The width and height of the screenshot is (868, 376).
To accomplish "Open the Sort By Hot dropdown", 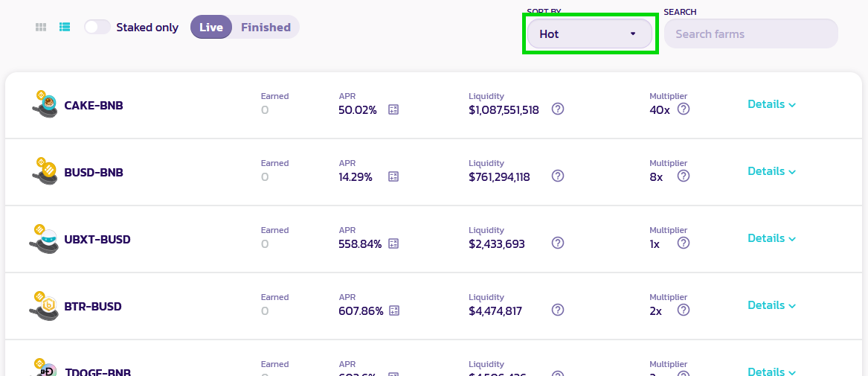I will [x=590, y=34].
